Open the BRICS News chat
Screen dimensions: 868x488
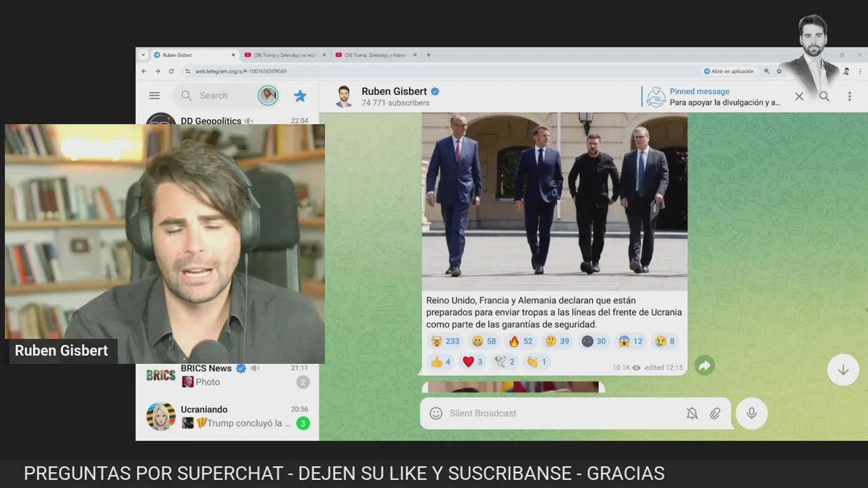pos(227,375)
